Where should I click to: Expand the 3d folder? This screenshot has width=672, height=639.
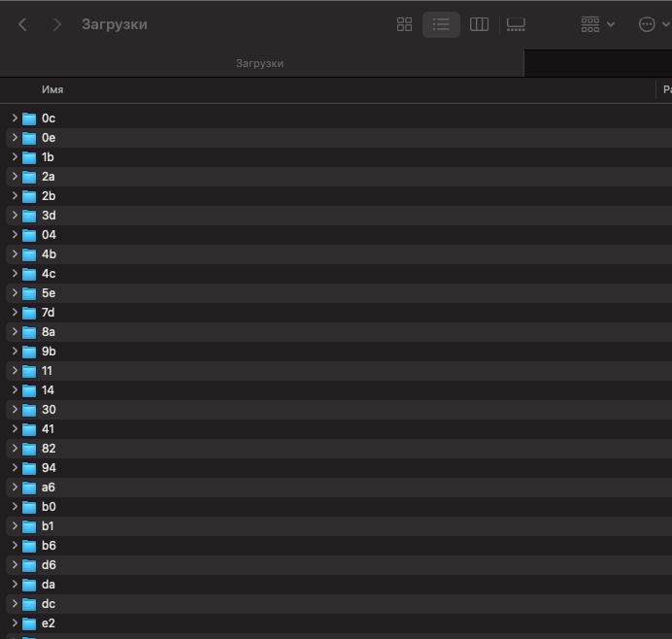tap(15, 216)
